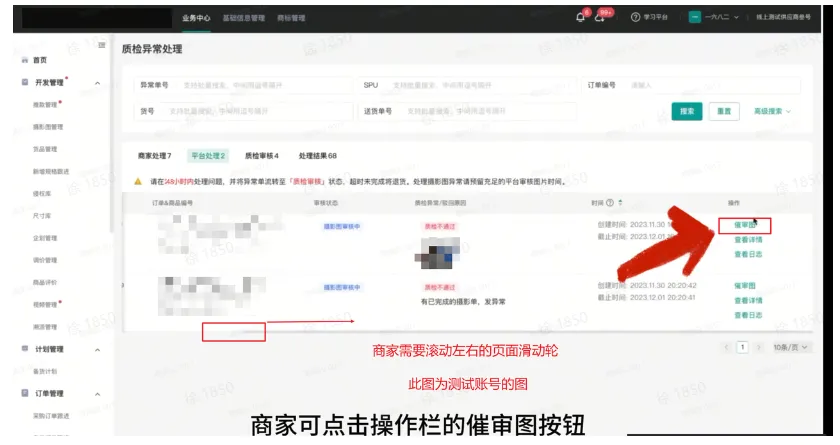Collapse the 订单管理 menu group
The image size is (840, 445).
point(98,394)
